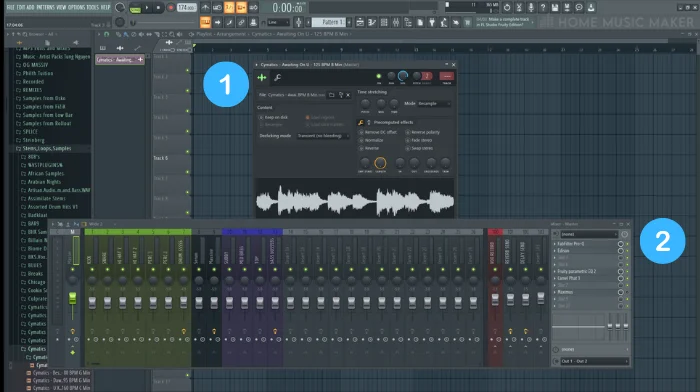Expand the 'Arabian Nights' folder
Viewport: 700px width, 392px height.
click(x=44, y=182)
